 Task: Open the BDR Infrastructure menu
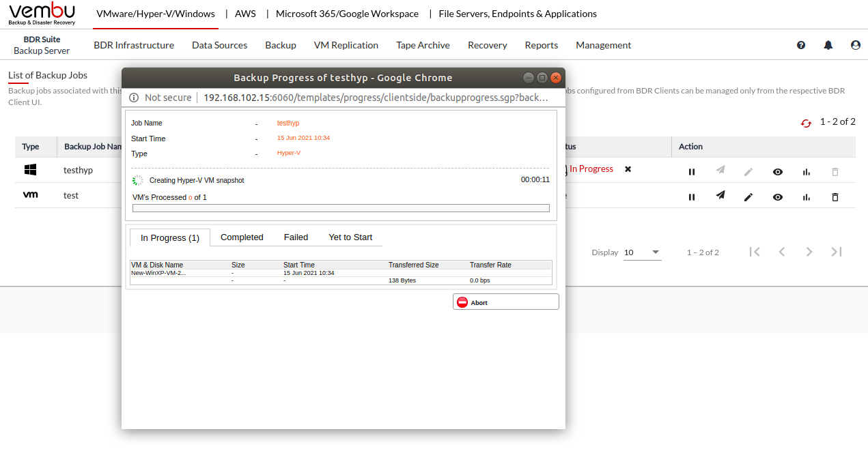coord(134,45)
